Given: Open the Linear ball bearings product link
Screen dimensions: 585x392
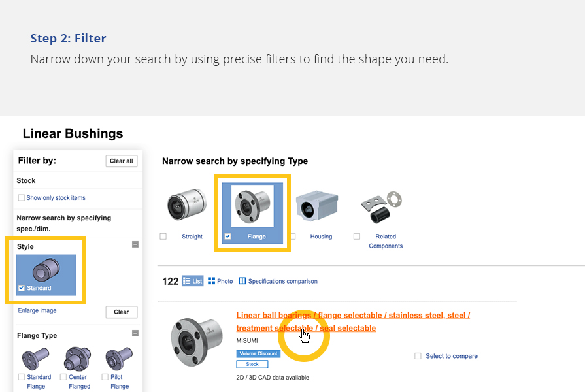Looking at the screenshot, I should coord(352,316).
